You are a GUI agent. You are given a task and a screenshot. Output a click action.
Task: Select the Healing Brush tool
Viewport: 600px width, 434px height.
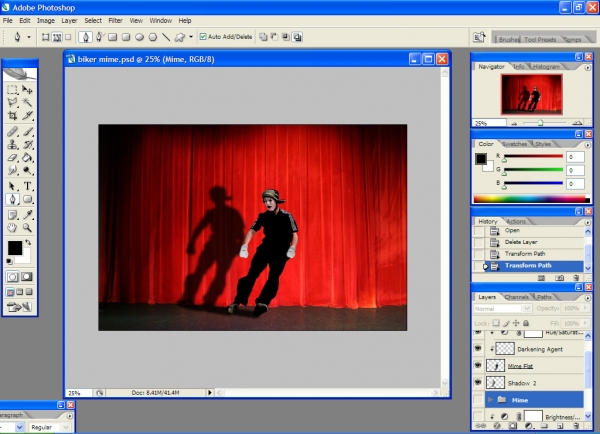coord(12,132)
